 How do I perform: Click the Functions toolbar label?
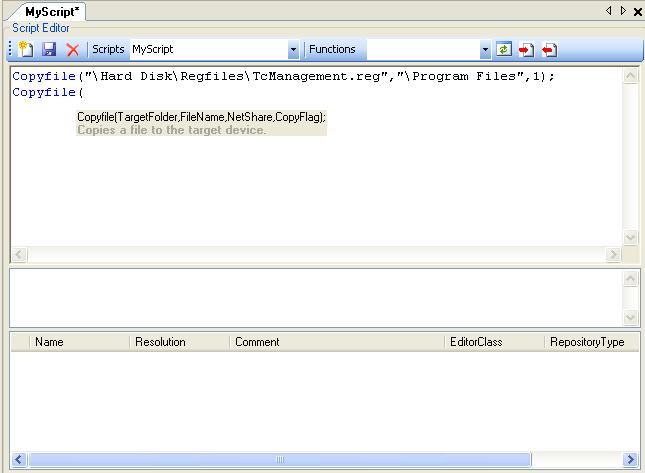(332, 49)
